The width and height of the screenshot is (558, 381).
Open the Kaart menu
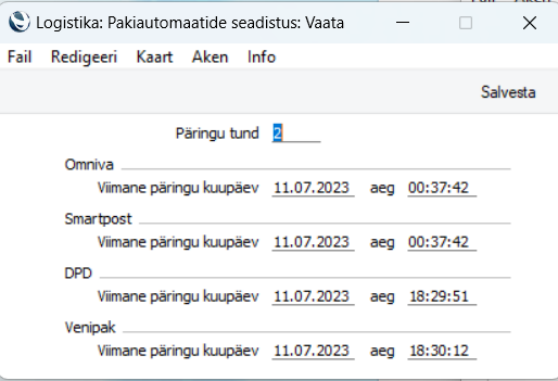tap(154, 57)
